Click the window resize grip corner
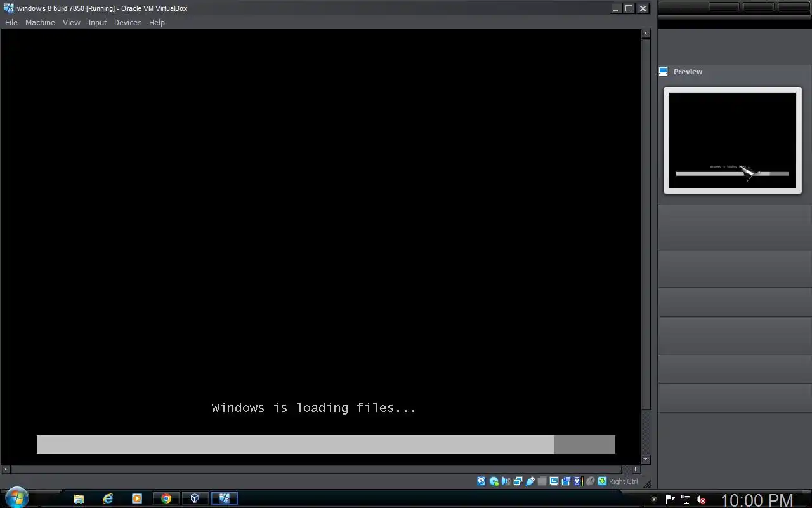Screen dimensions: 812x508 [x=647, y=484]
